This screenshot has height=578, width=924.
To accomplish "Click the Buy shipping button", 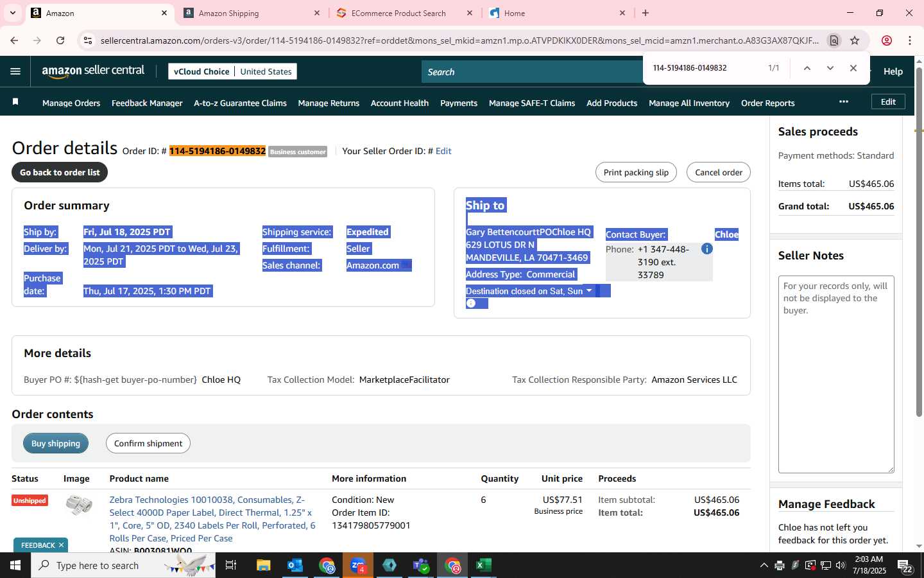I will click(x=56, y=443).
